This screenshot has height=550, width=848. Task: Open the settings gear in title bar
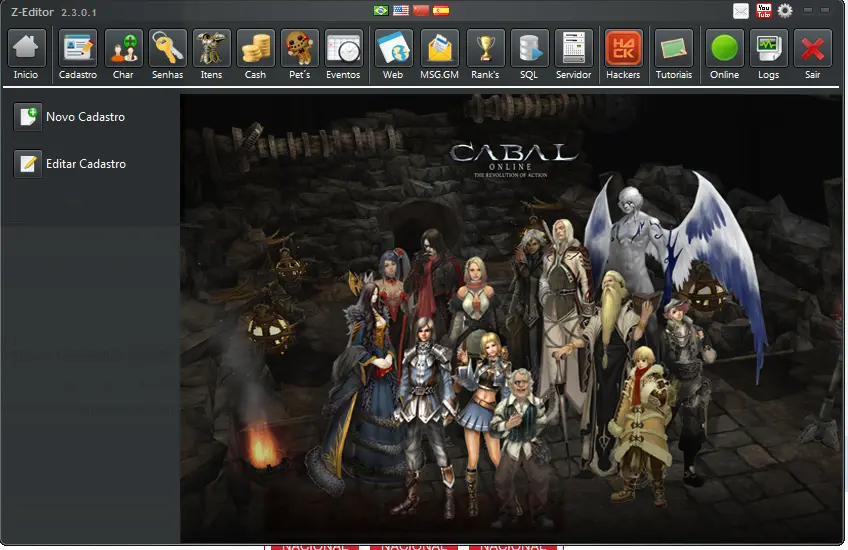tap(785, 11)
